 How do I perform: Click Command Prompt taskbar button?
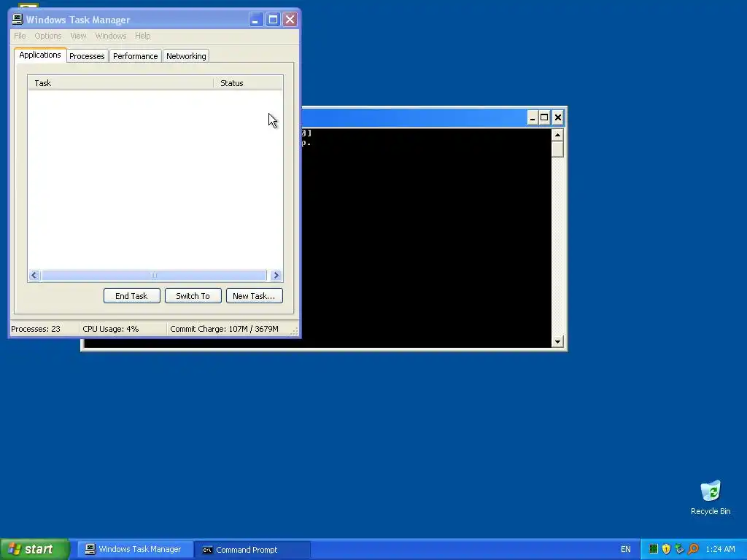252,550
